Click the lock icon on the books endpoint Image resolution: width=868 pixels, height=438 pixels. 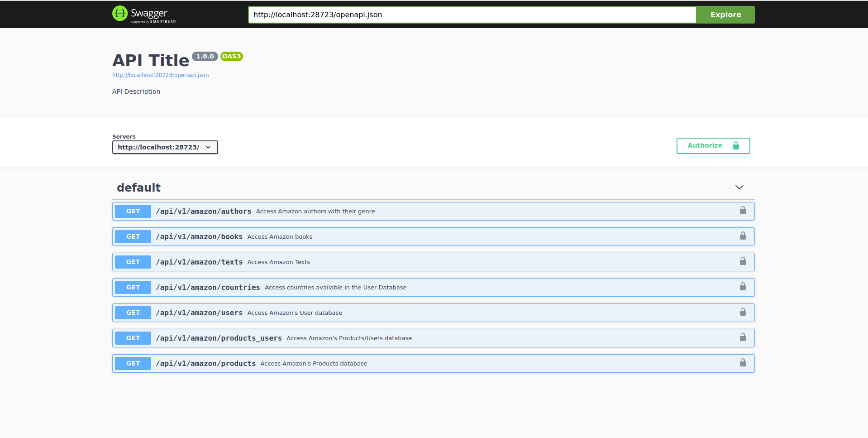(x=743, y=236)
